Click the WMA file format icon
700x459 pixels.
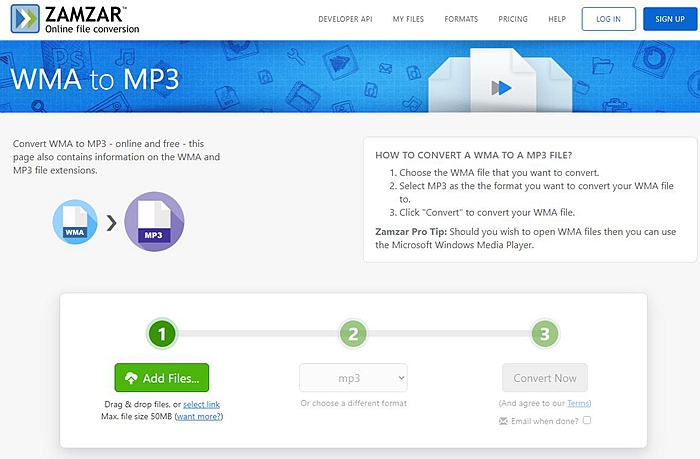(75, 221)
